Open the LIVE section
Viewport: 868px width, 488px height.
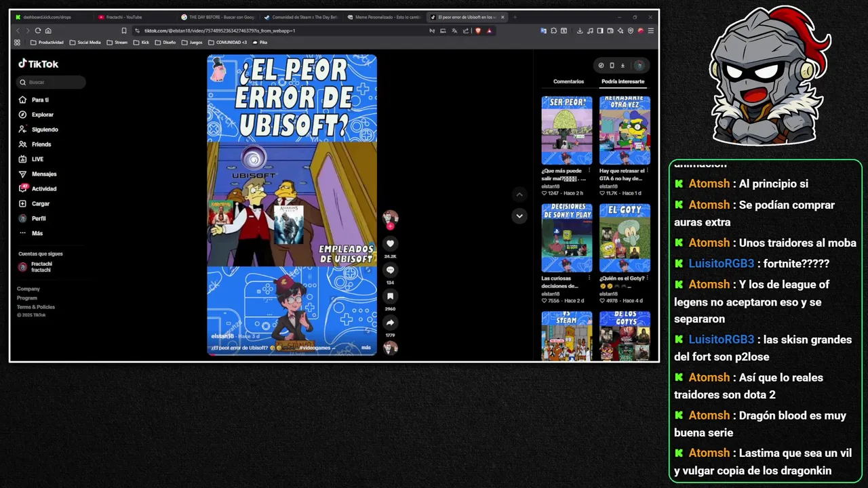[31, 159]
